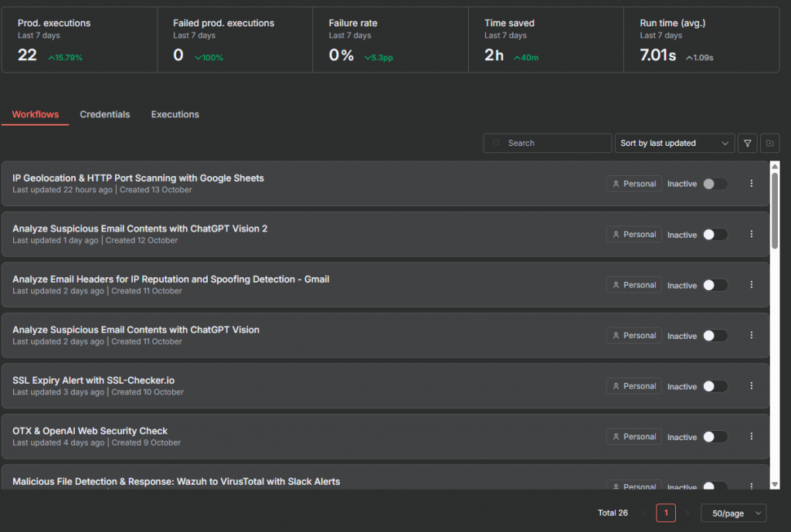Image resolution: width=791 pixels, height=532 pixels.
Task: Switch to the Credentials tab
Action: pos(105,114)
